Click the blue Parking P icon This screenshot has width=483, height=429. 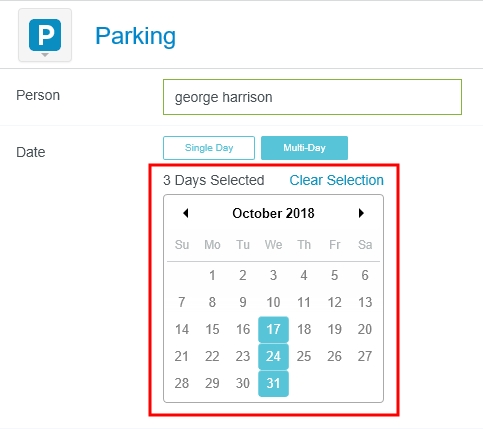(45, 35)
